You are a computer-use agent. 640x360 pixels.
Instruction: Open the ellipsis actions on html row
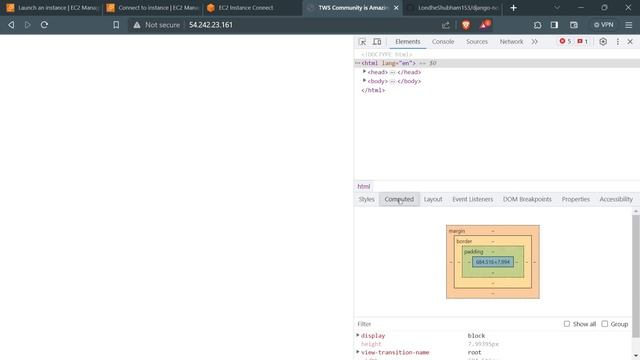coord(358,63)
